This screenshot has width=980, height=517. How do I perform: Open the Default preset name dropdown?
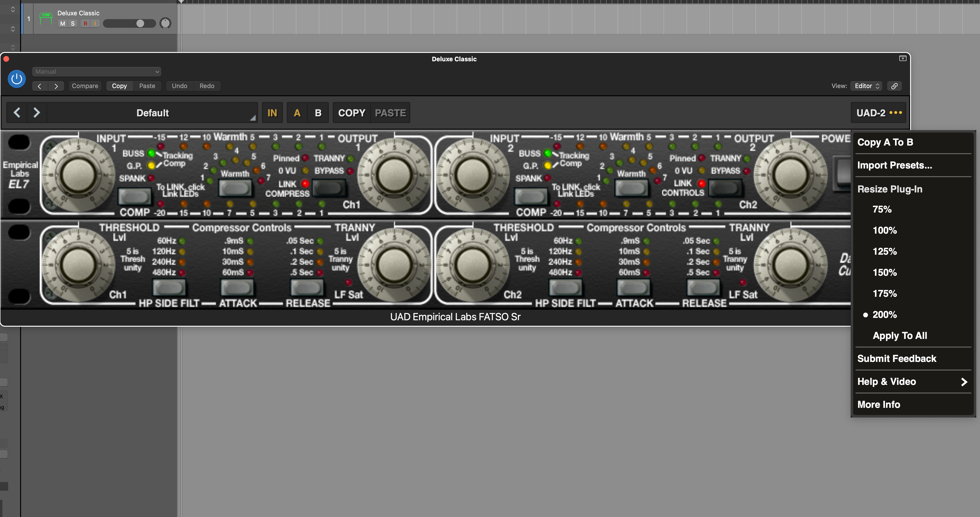tap(152, 113)
